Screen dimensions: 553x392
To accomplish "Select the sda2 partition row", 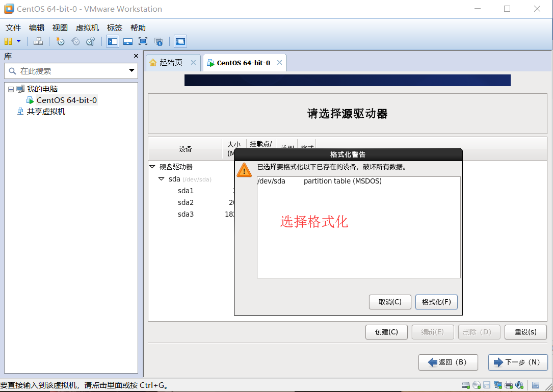I will (186, 202).
